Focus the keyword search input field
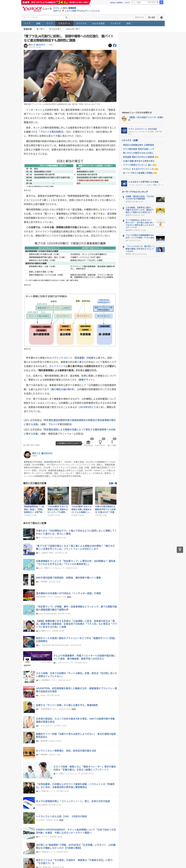This screenshot has width=186, height=868. tap(44, 18)
